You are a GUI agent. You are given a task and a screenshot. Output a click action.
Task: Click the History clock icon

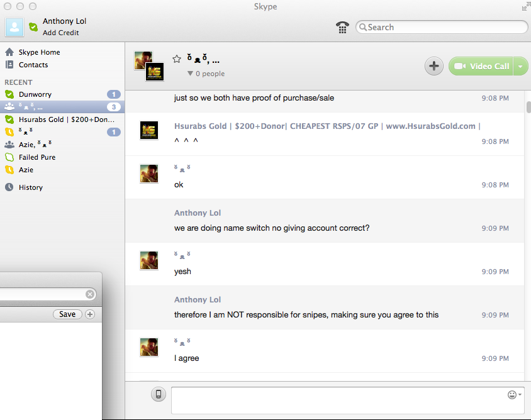click(x=9, y=187)
